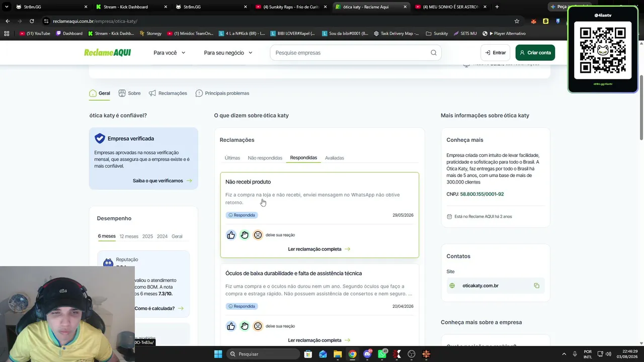Click the Google Chrome taskbar icon
644x362 pixels.
pos(353,354)
